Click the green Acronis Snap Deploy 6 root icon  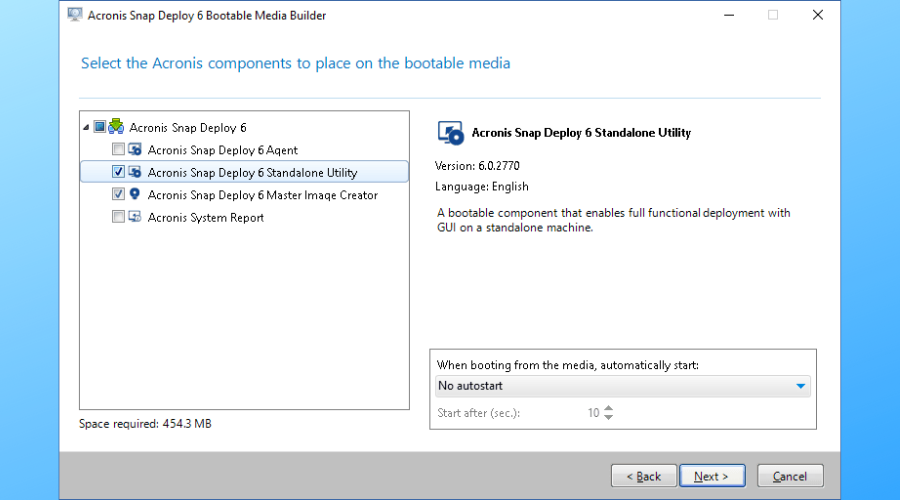coord(116,126)
